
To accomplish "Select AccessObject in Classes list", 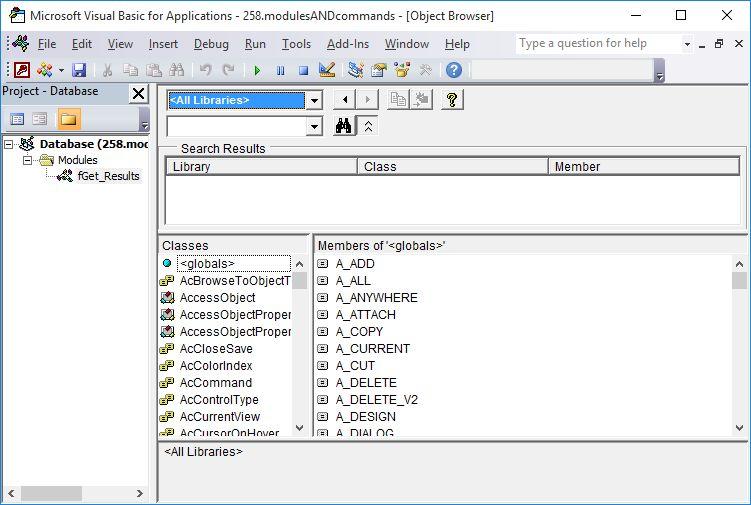I will point(217,298).
